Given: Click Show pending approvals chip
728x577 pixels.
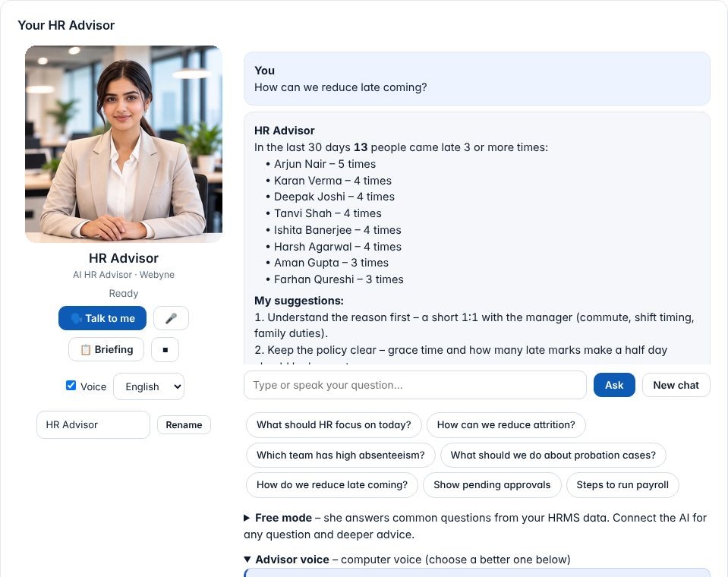Looking at the screenshot, I should tap(492, 484).
